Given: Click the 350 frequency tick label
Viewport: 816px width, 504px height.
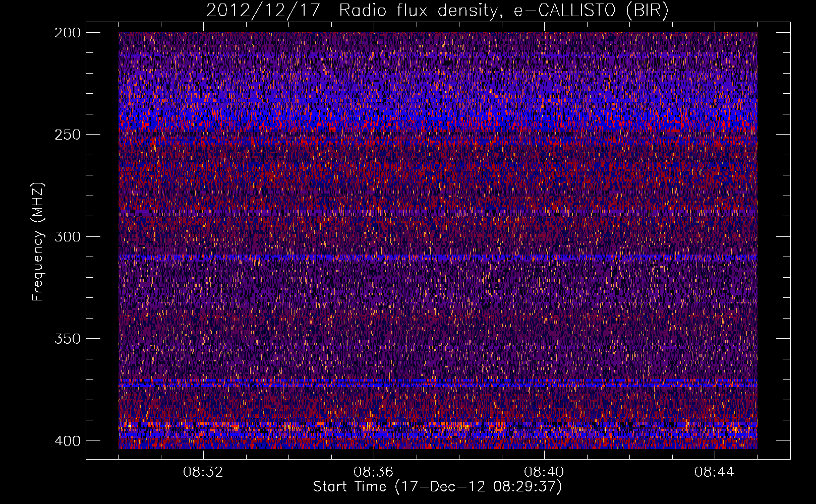Looking at the screenshot, I should (67, 339).
